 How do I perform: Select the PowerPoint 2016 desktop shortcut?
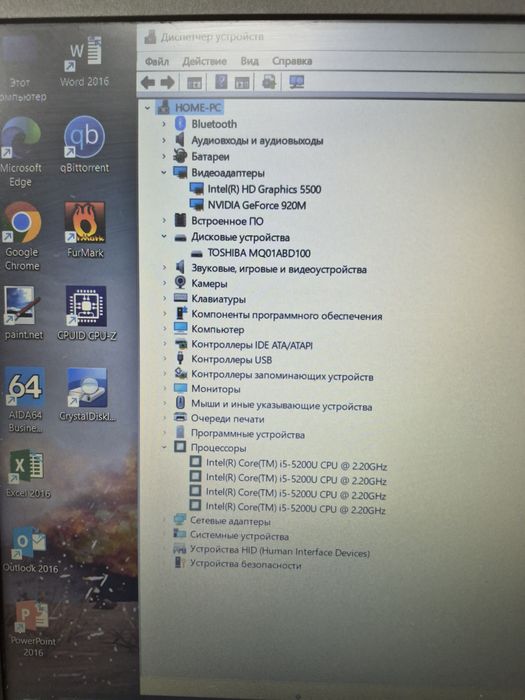pyautogui.click(x=33, y=629)
